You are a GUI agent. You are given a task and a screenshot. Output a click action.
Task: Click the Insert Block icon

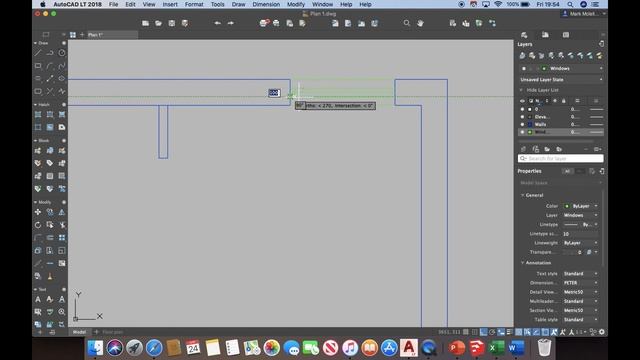point(38,151)
